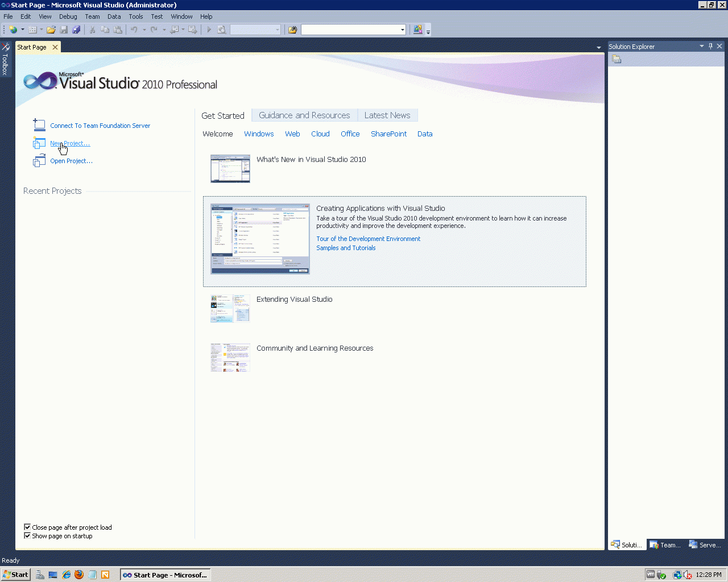Click the Save floppy disk icon
The height and width of the screenshot is (582, 728).
(64, 30)
